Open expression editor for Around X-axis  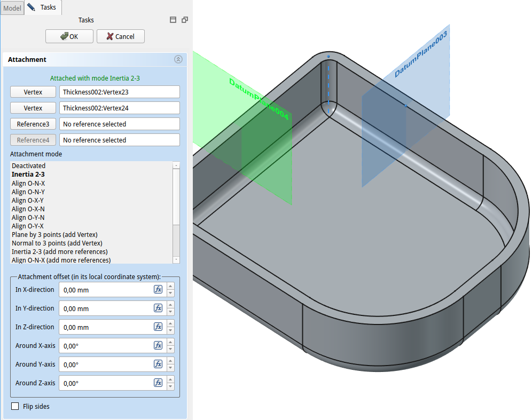[x=158, y=345]
